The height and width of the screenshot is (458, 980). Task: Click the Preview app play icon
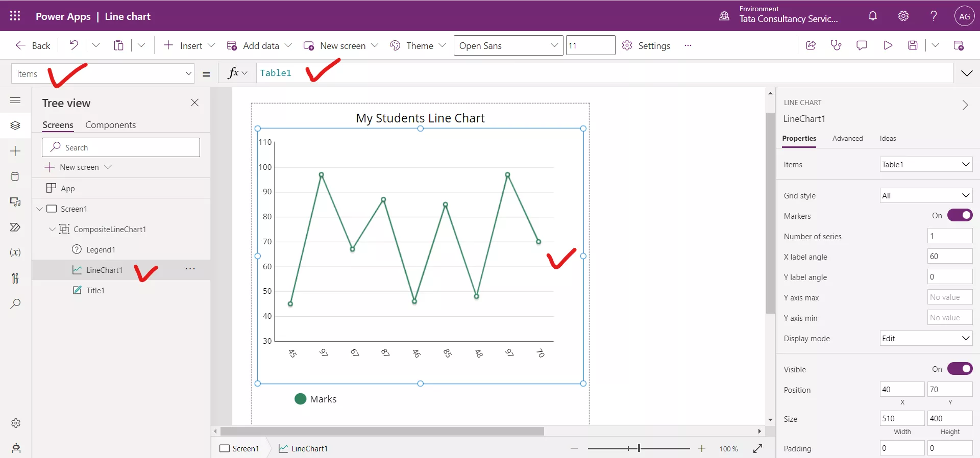point(888,45)
